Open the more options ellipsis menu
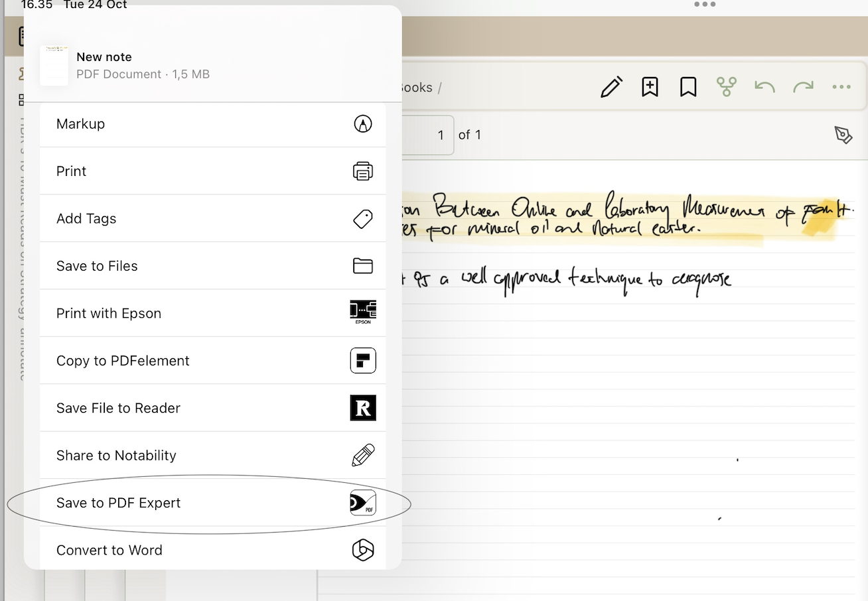Image resolution: width=868 pixels, height=601 pixels. click(841, 86)
